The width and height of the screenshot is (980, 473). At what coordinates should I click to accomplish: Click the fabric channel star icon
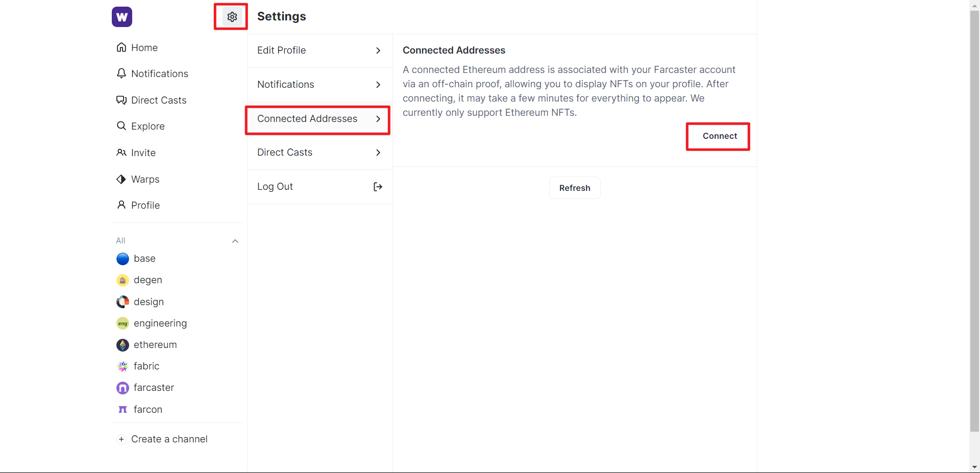pos(122,366)
